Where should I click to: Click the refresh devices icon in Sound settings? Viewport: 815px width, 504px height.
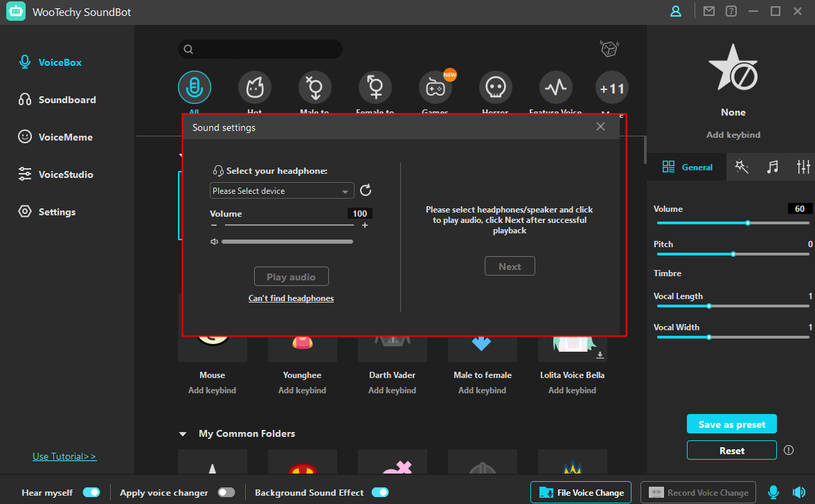pyautogui.click(x=366, y=190)
